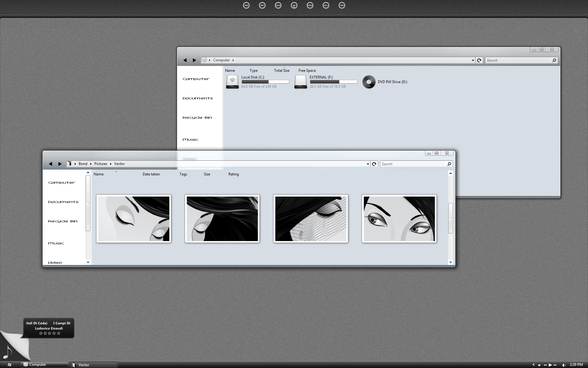Skip to the next track in the taskbar
588x368 pixels.
(x=555, y=365)
